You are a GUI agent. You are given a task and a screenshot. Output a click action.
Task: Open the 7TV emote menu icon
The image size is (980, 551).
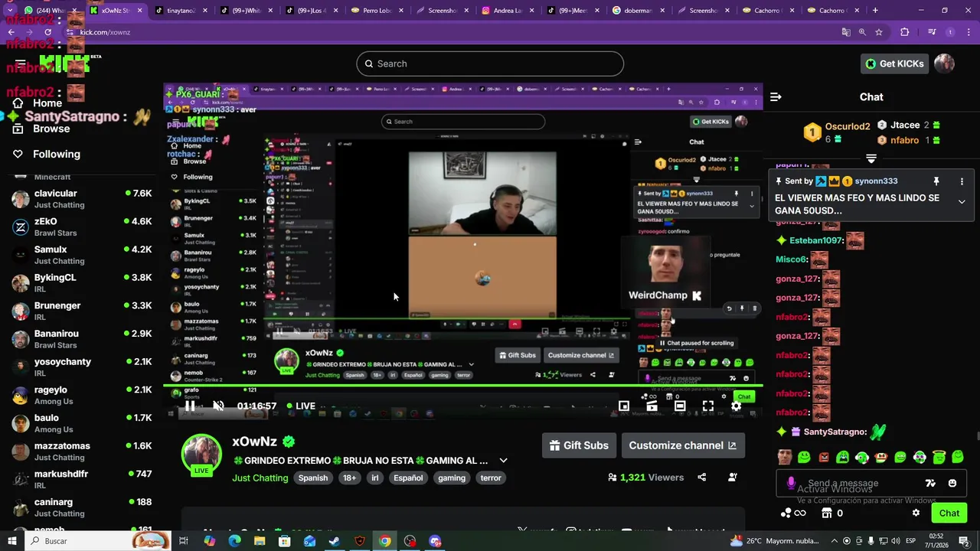point(930,484)
